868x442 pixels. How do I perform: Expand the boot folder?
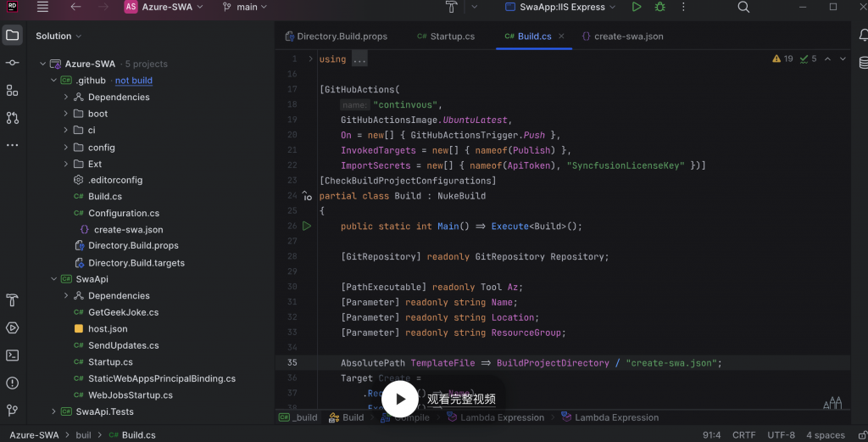[65, 114]
